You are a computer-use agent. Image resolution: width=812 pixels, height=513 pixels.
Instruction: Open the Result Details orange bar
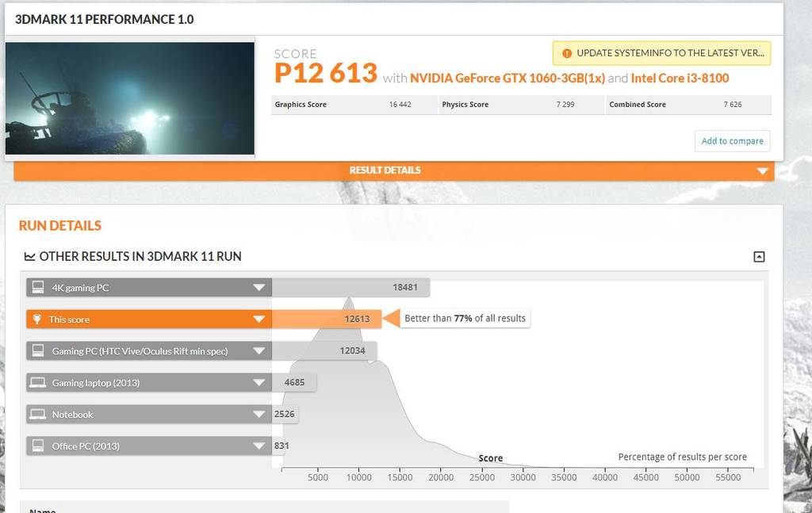[x=394, y=170]
